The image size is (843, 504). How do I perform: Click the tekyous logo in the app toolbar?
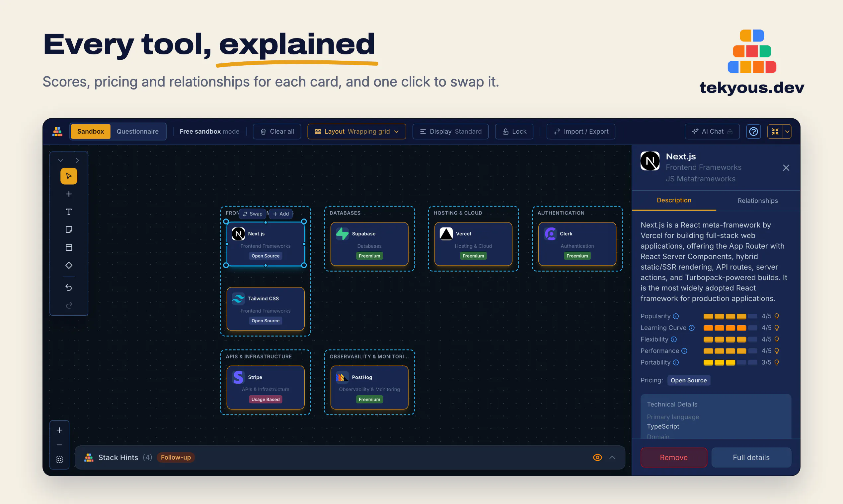tap(57, 131)
